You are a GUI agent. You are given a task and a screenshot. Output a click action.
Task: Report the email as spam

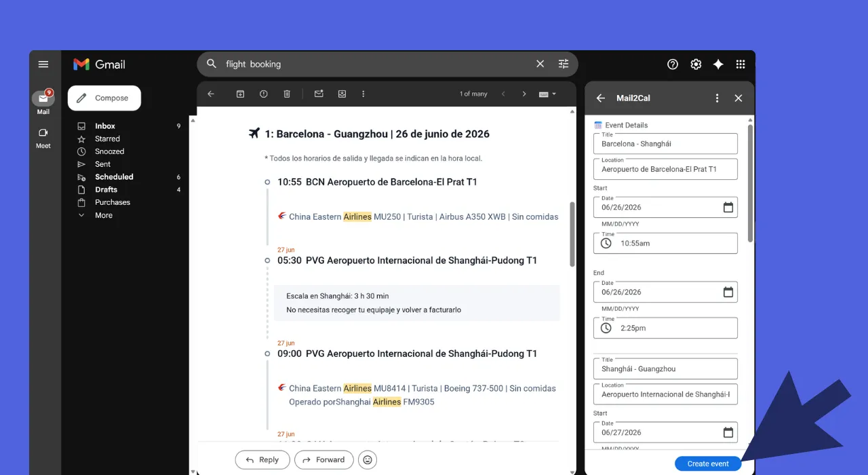click(x=263, y=94)
